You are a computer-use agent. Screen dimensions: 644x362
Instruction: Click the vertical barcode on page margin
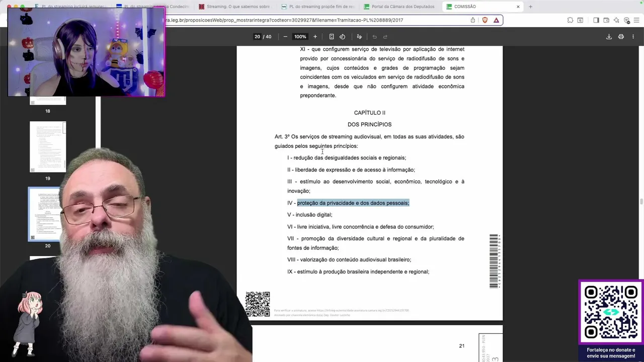pyautogui.click(x=494, y=261)
